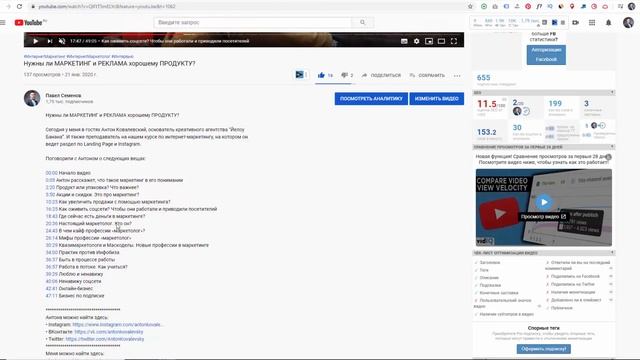
Task: Collapse the views comparison section header
Action: 612,147
